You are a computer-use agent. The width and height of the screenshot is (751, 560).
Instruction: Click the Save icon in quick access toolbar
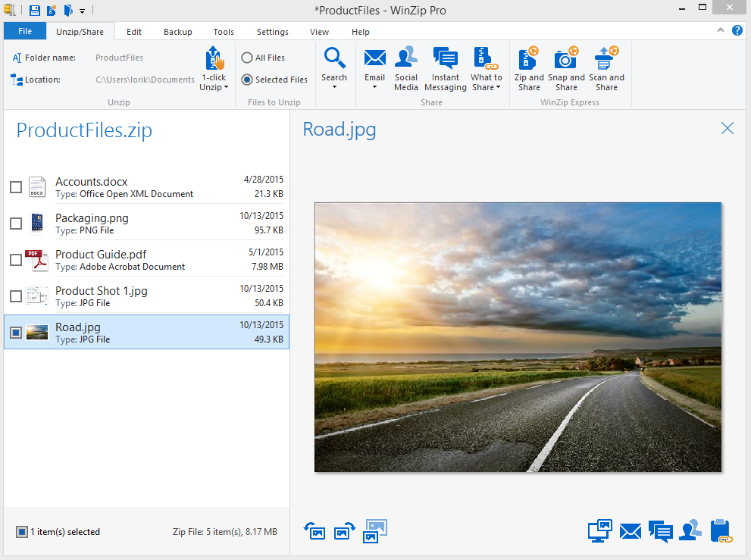pyautogui.click(x=35, y=10)
